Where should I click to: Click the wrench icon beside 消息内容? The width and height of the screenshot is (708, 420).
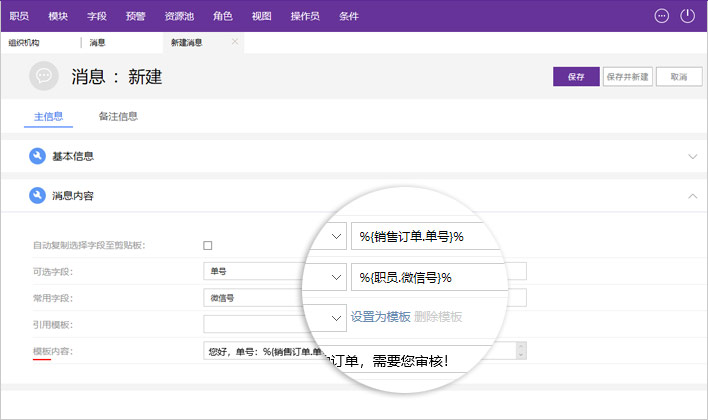[38, 196]
